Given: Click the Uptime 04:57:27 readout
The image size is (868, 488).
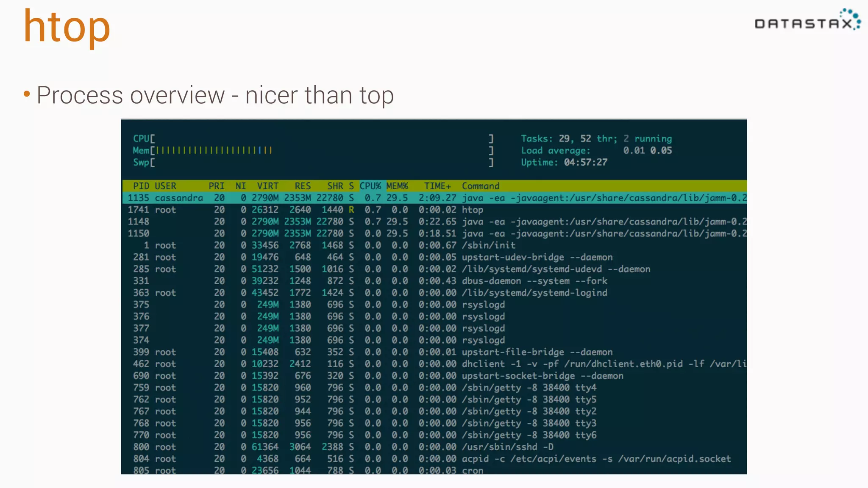Looking at the screenshot, I should click(x=564, y=162).
